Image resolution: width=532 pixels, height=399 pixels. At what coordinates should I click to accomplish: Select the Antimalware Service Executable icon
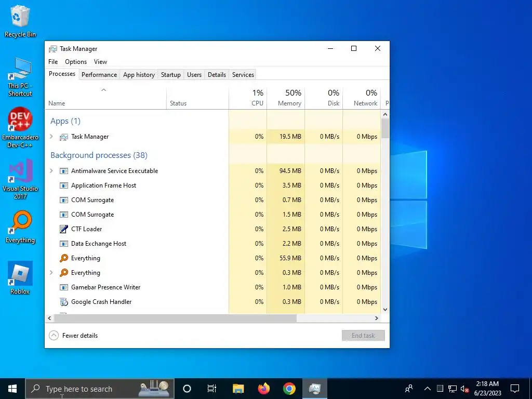pyautogui.click(x=64, y=171)
